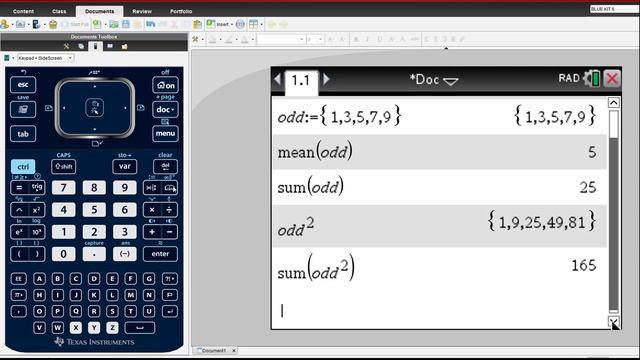Tap the minus key

169,232
